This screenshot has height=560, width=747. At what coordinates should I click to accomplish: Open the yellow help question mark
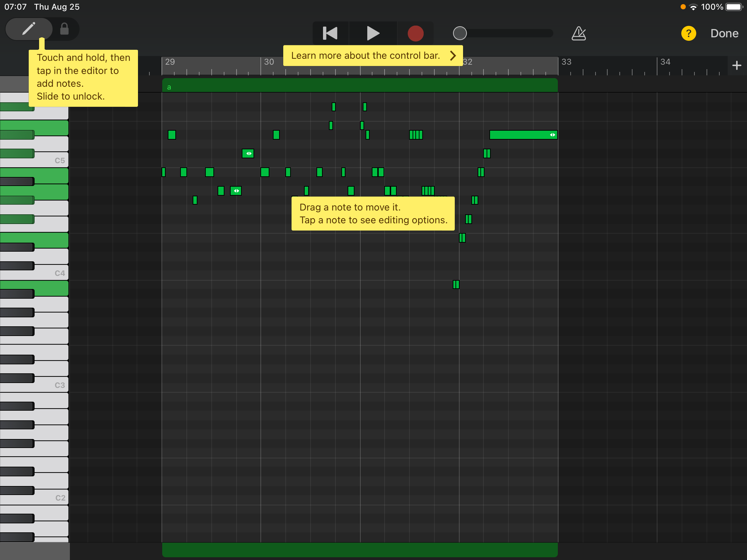(688, 34)
